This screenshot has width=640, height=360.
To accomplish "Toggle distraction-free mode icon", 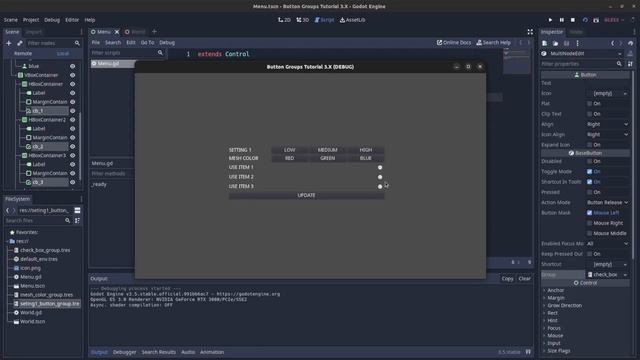I will 530,32.
